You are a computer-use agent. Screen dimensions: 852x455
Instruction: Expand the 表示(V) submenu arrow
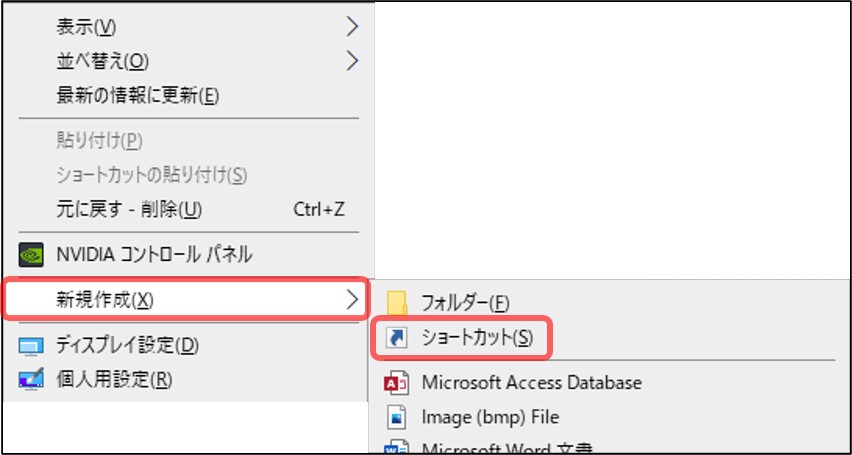point(352,26)
